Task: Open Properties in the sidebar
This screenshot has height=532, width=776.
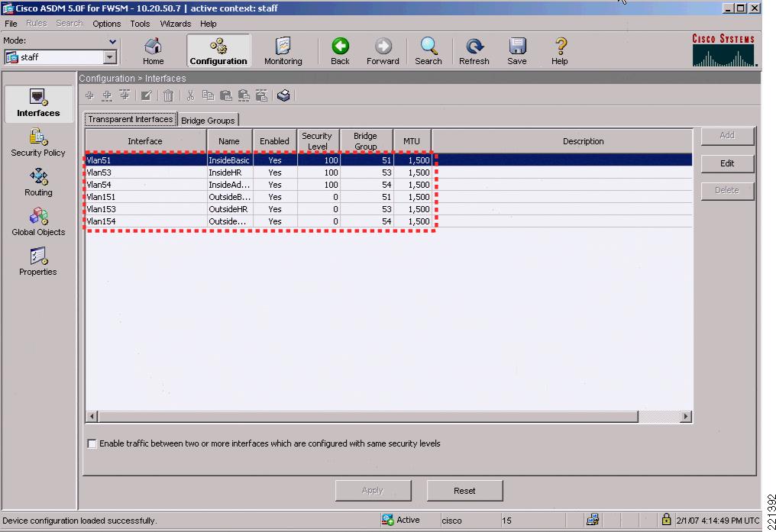Action: tap(38, 262)
